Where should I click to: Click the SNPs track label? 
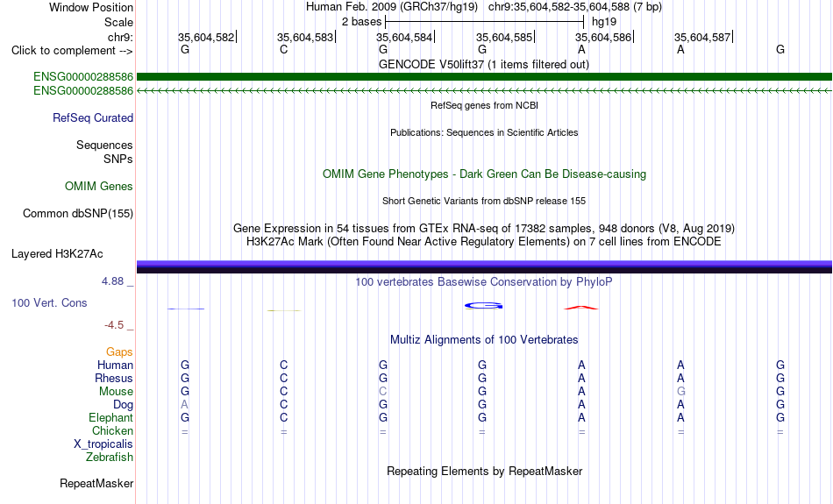click(118, 159)
